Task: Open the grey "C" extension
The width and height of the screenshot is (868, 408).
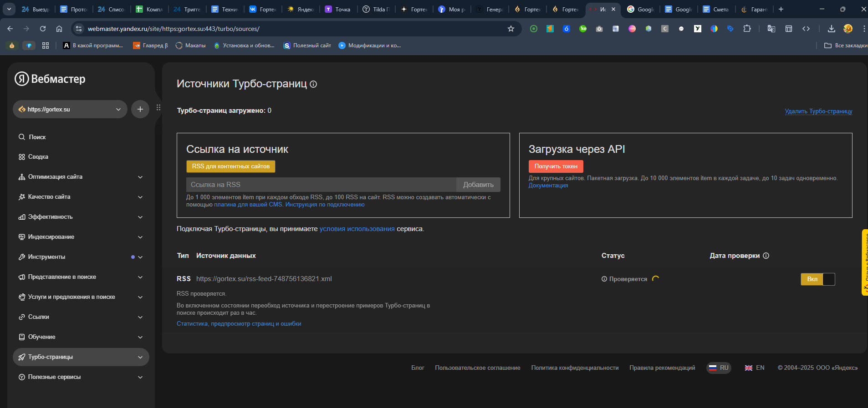Action: [665, 29]
